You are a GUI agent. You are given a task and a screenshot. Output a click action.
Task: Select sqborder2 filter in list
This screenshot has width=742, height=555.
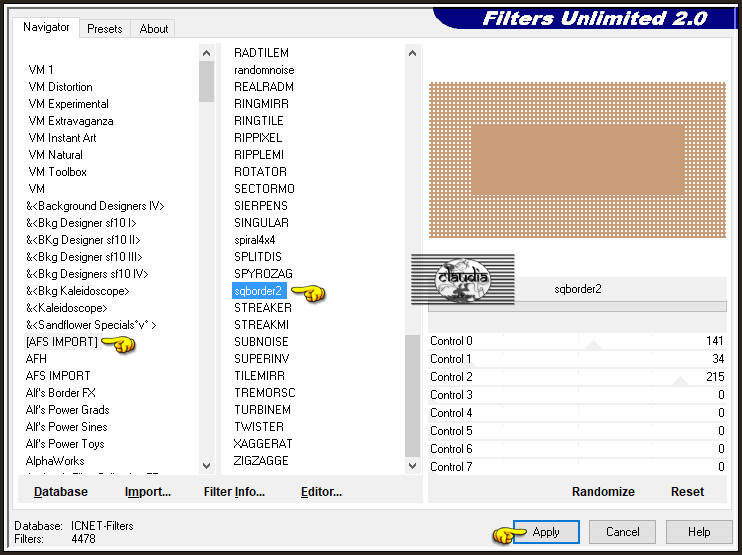pyautogui.click(x=259, y=291)
